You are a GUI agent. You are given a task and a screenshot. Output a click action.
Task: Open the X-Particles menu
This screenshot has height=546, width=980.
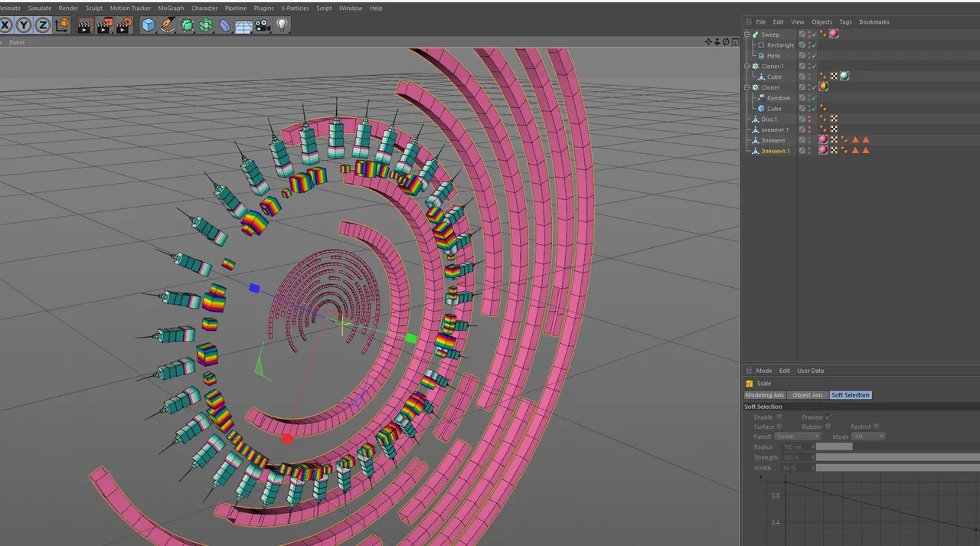coord(295,8)
